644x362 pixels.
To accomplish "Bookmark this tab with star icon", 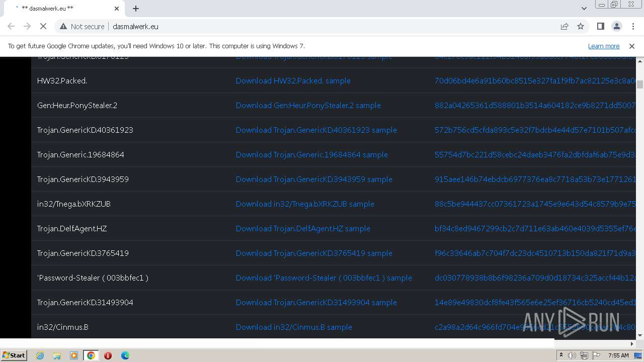I will [581, 26].
